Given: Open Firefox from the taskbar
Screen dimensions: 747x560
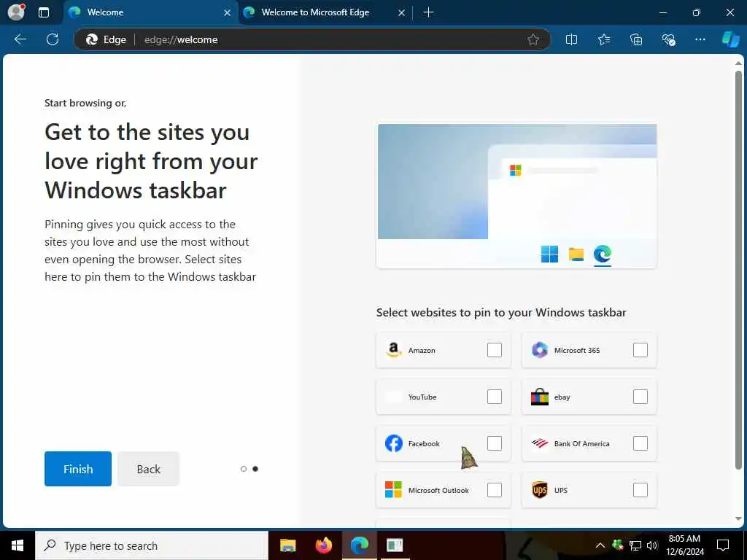Looking at the screenshot, I should 324,545.
